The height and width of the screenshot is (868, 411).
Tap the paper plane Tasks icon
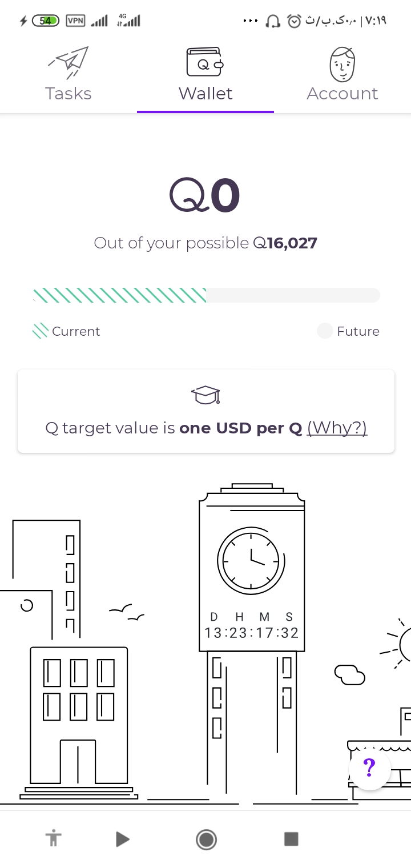coord(68,62)
